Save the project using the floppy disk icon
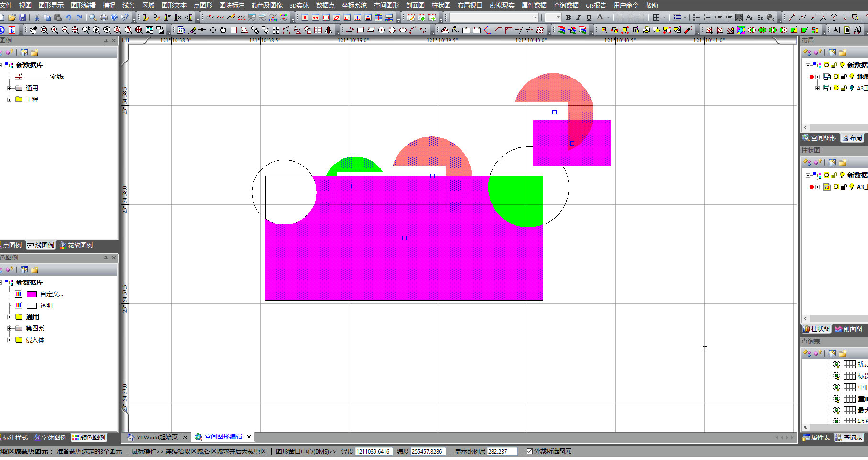This screenshot has height=460, width=868. (x=22, y=17)
